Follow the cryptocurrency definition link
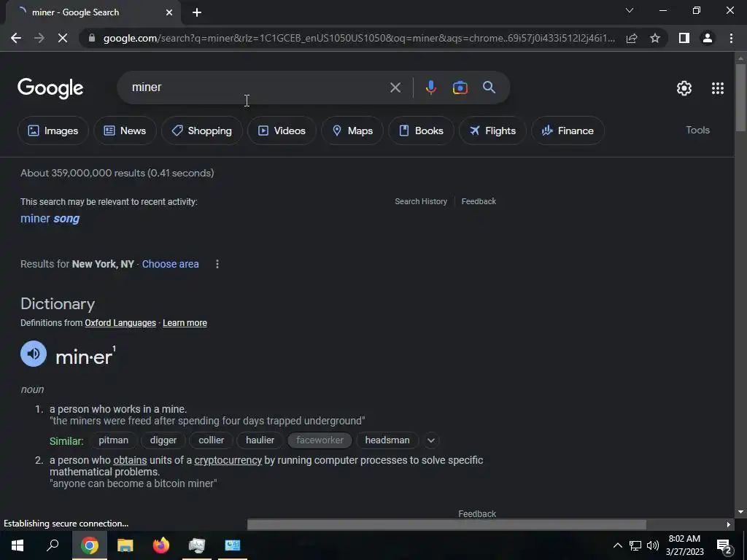Screen dimensions: 747x560 pyautogui.click(x=228, y=461)
